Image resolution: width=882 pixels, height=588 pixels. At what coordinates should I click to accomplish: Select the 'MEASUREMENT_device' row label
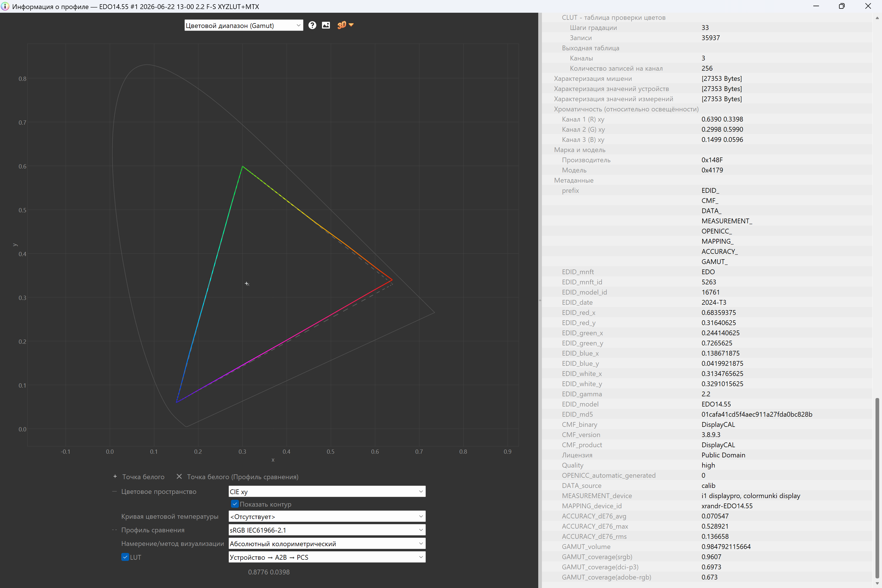597,496
